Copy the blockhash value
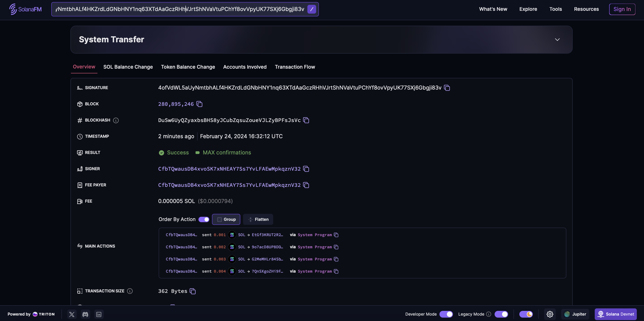 pos(306,120)
